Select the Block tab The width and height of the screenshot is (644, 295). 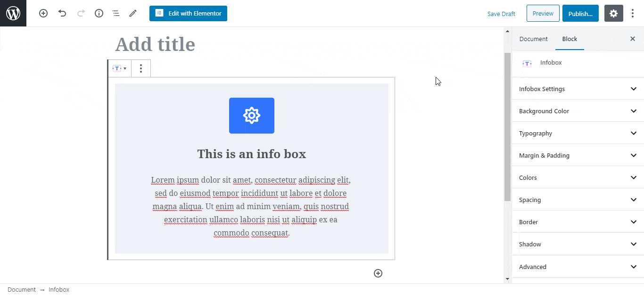569,39
